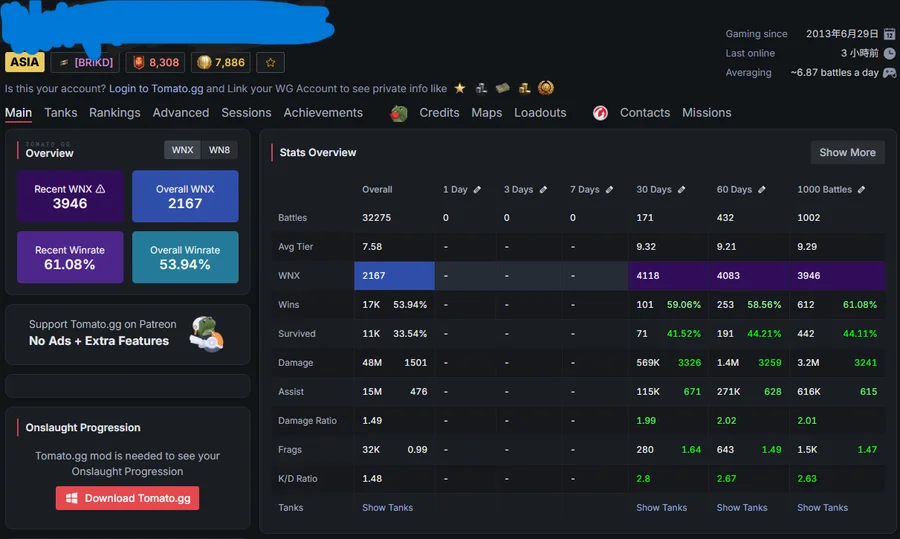Click the pencil icon next to 1 Day
This screenshot has height=539, width=900.
tap(477, 189)
